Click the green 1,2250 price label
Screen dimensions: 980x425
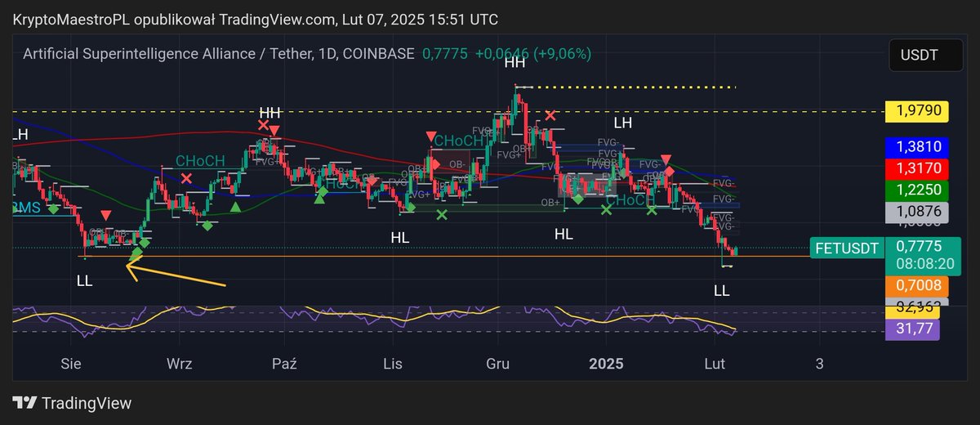tap(916, 190)
